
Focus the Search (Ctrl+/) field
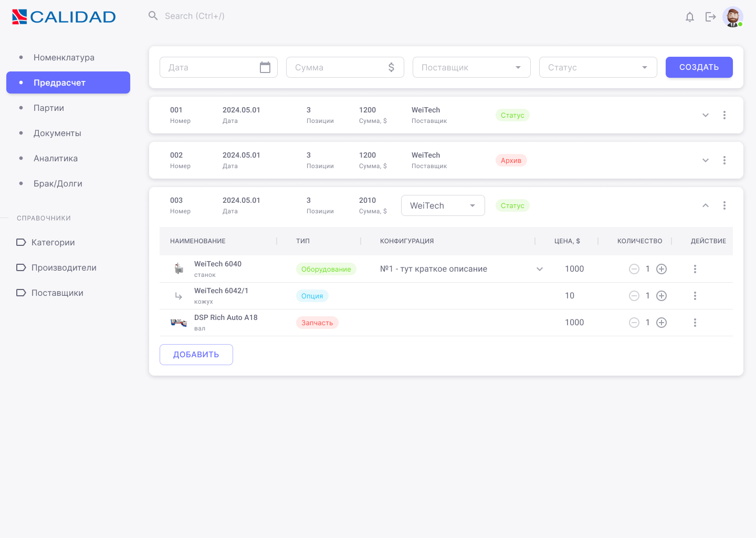pos(195,16)
